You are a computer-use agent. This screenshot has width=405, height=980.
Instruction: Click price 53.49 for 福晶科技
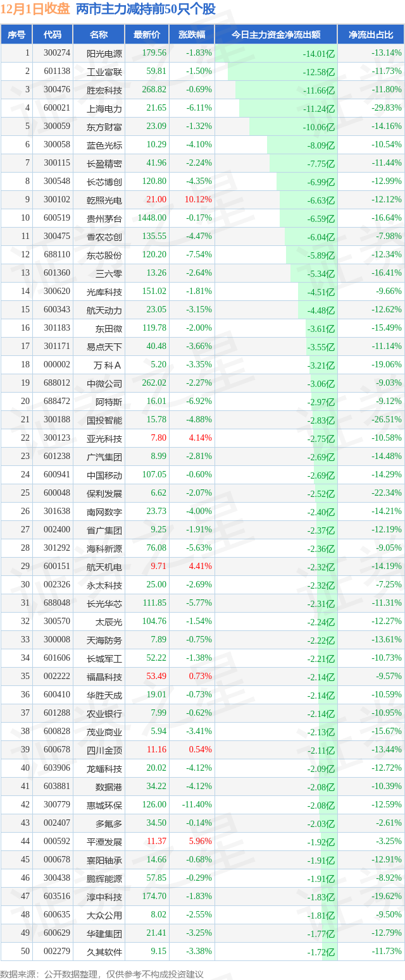(x=156, y=677)
